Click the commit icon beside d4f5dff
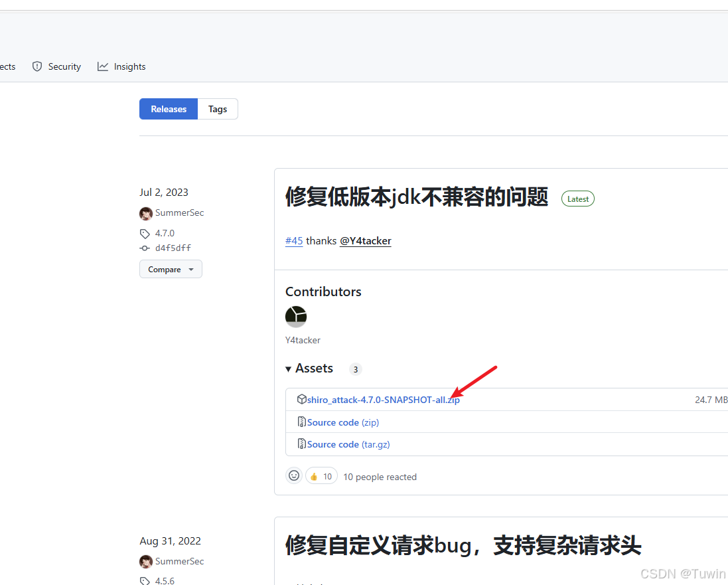Image resolution: width=728 pixels, height=585 pixels. pyautogui.click(x=145, y=248)
